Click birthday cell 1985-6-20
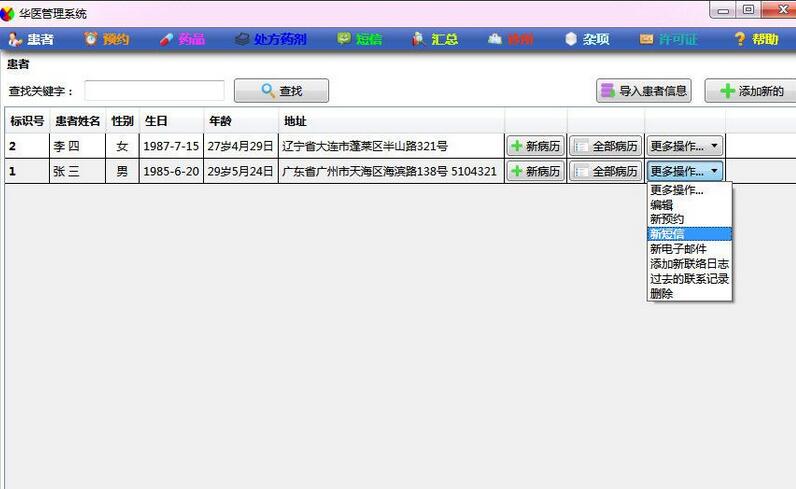 [x=171, y=171]
